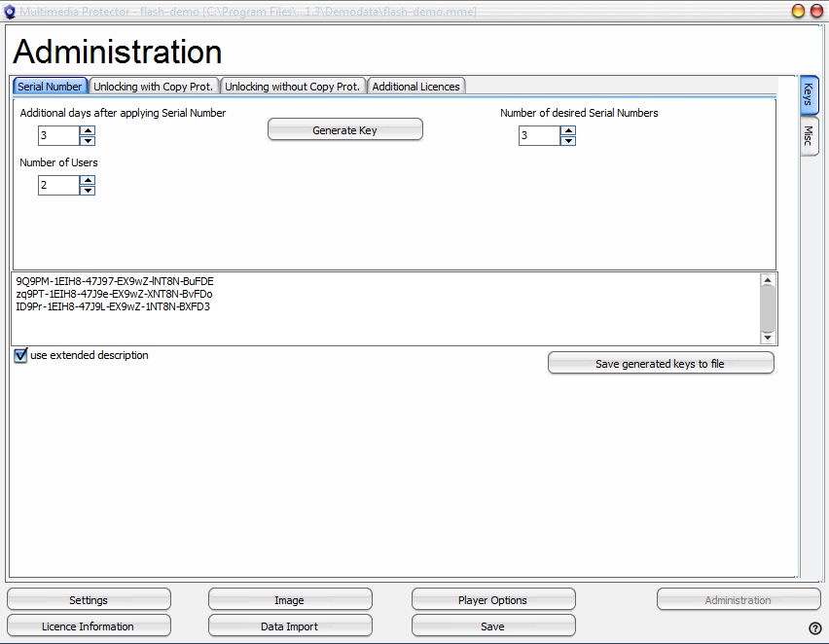Click the help question mark icon
This screenshot has height=644, width=829.
point(815,627)
